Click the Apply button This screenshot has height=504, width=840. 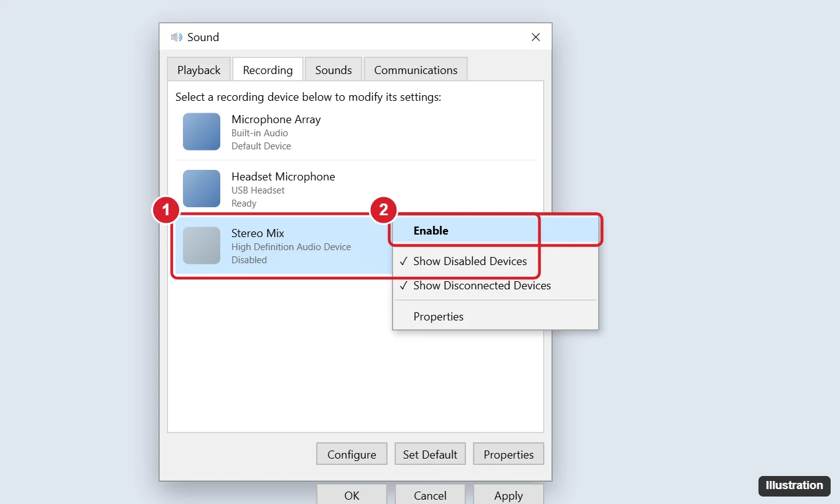pyautogui.click(x=508, y=495)
